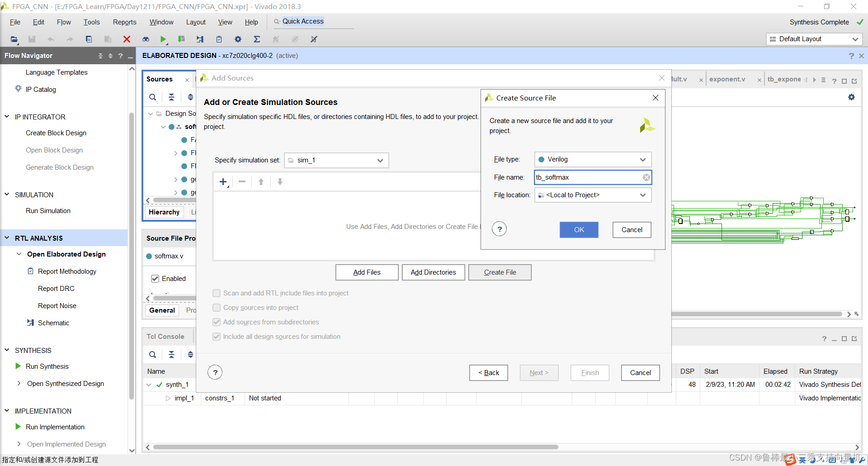This screenshot has width=868, height=466.
Task: Click the Schematic icon under RTL Analysis
Action: [x=30, y=323]
